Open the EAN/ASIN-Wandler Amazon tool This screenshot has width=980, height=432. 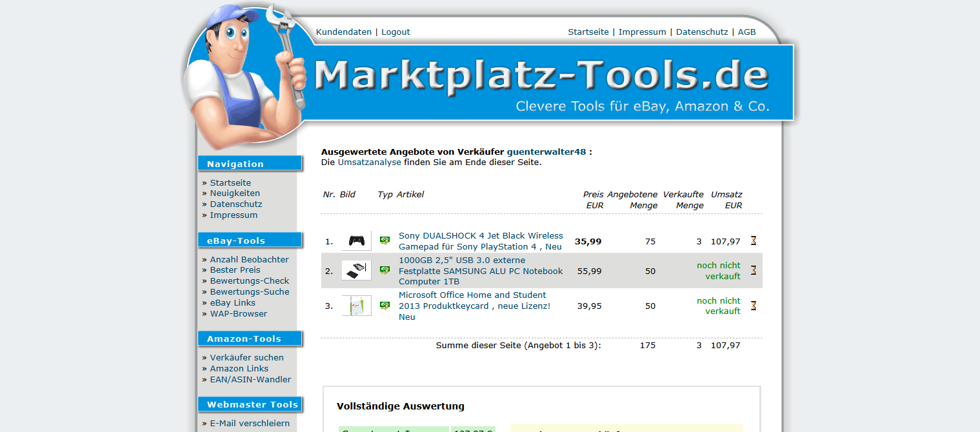(250, 380)
